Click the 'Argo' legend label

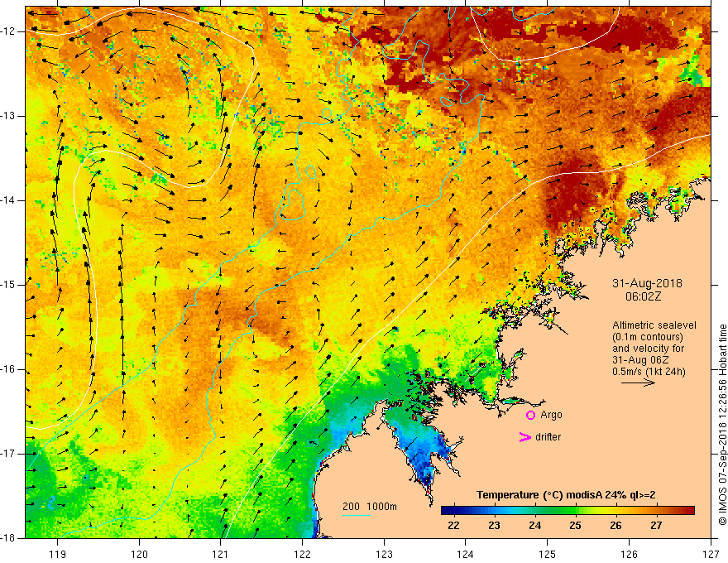[x=551, y=415]
